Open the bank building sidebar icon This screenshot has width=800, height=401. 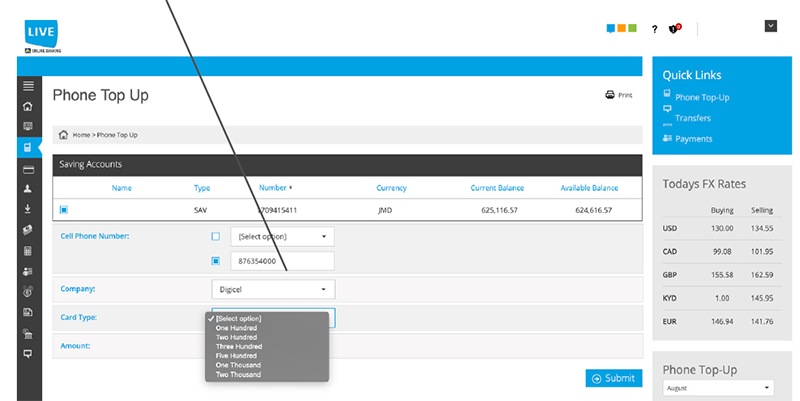pyautogui.click(x=28, y=334)
